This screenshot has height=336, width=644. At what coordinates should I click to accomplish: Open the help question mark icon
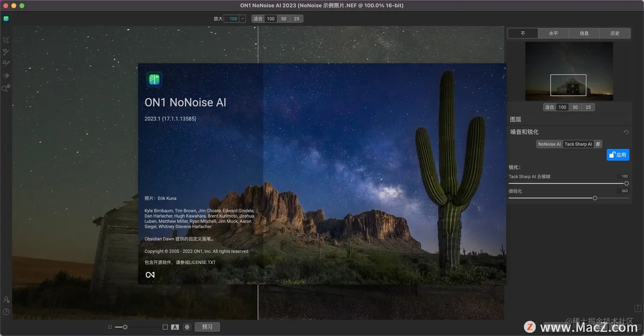[x=6, y=312]
